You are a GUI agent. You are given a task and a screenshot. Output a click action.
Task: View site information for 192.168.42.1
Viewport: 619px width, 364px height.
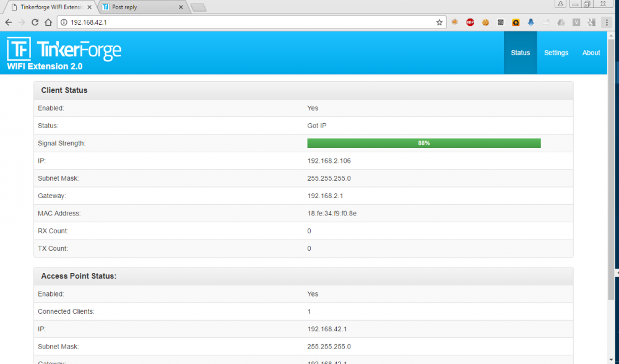(x=63, y=22)
